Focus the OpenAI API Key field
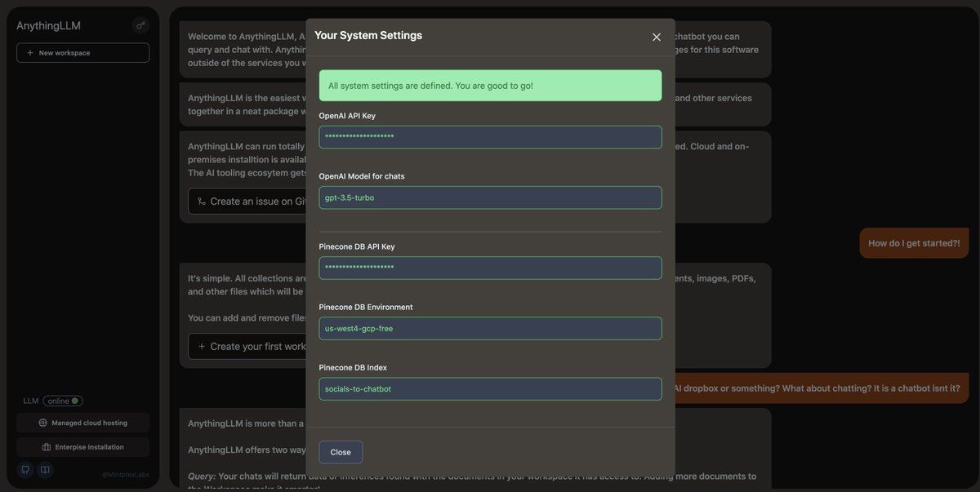 [490, 137]
